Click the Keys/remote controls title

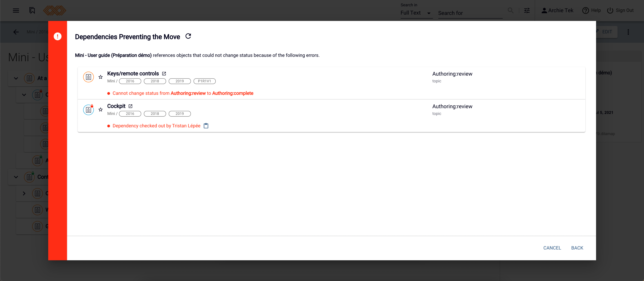[x=133, y=73]
